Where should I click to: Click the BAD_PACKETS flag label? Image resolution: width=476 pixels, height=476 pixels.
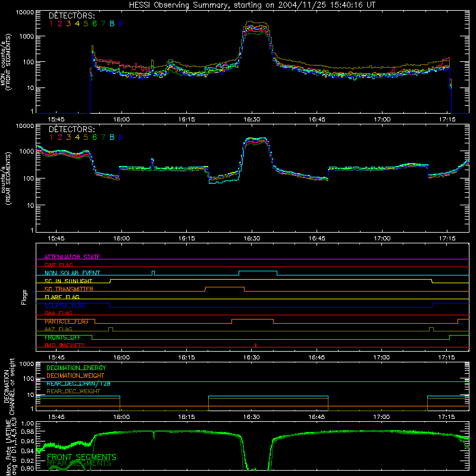(65, 345)
